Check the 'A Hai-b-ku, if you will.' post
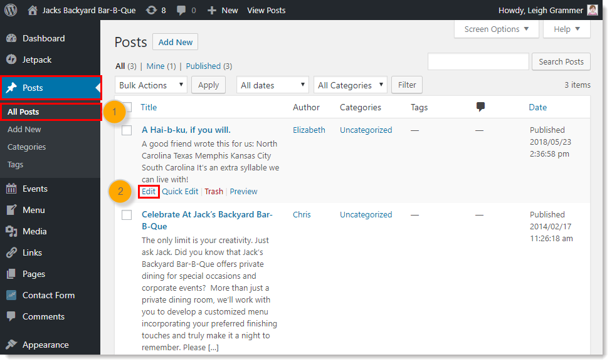 coord(127,130)
